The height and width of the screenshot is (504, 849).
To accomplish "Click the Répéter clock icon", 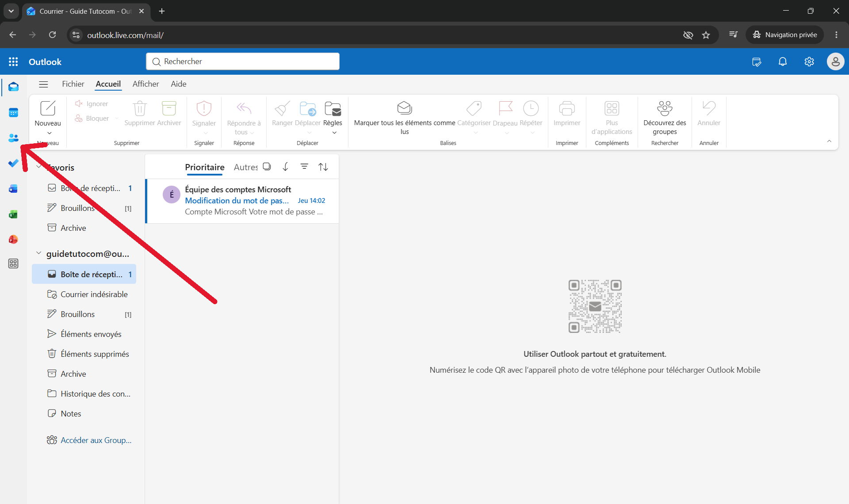I will (x=531, y=108).
